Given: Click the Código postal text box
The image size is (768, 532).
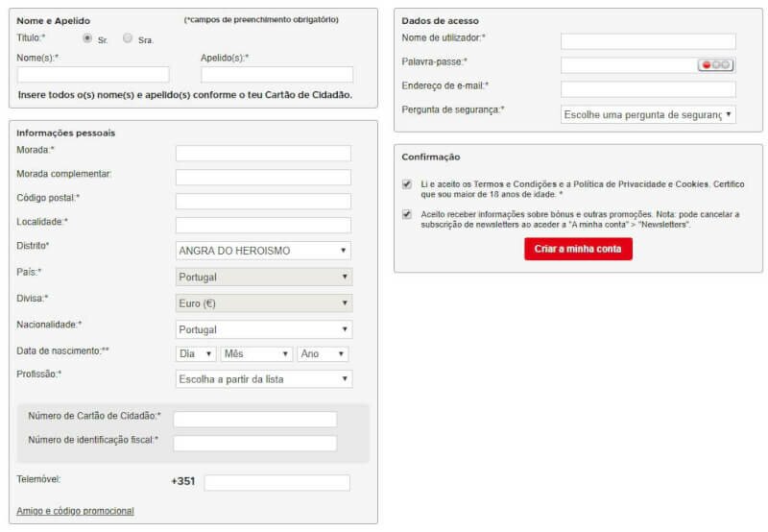Looking at the screenshot, I should pyautogui.click(x=263, y=202).
